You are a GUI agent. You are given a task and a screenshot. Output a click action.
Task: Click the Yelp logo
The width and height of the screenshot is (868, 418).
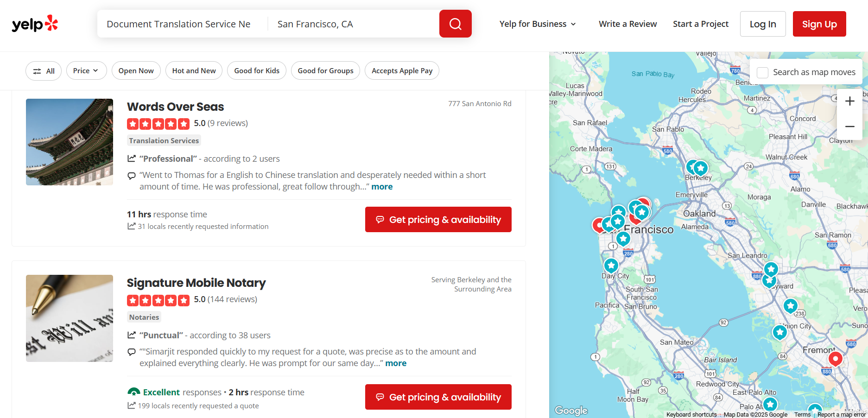tap(35, 24)
